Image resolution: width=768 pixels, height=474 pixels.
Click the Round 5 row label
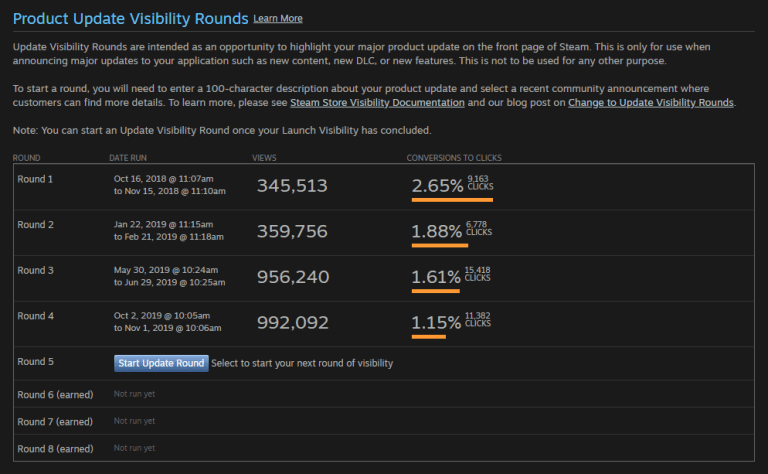[36, 362]
